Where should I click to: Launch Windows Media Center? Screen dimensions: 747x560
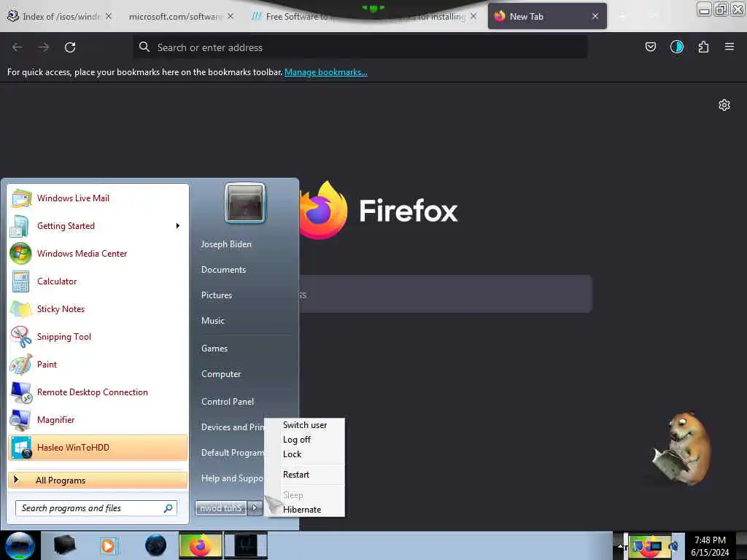[98, 253]
